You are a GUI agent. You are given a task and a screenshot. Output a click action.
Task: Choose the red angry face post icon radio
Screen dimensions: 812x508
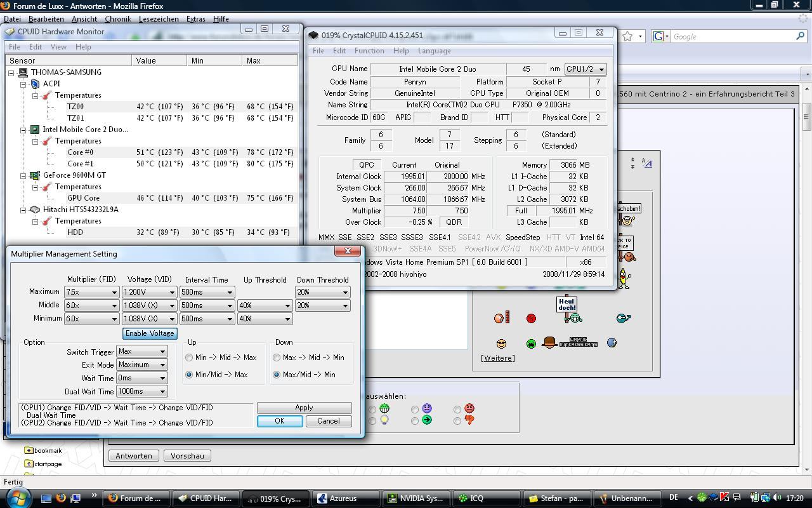coord(457,410)
